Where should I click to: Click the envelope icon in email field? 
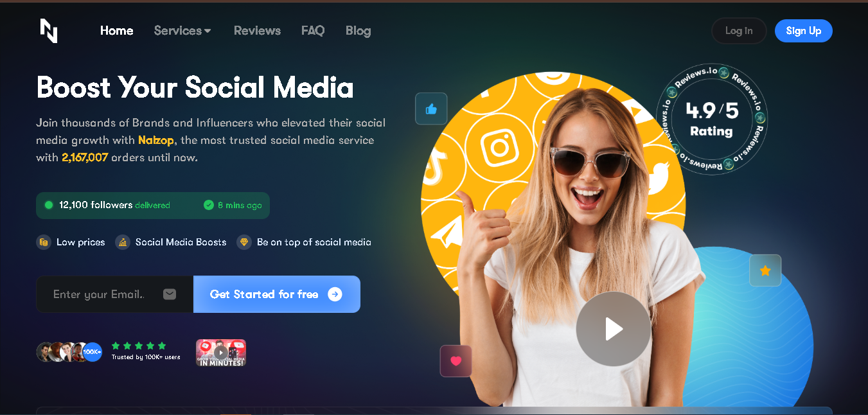[170, 294]
